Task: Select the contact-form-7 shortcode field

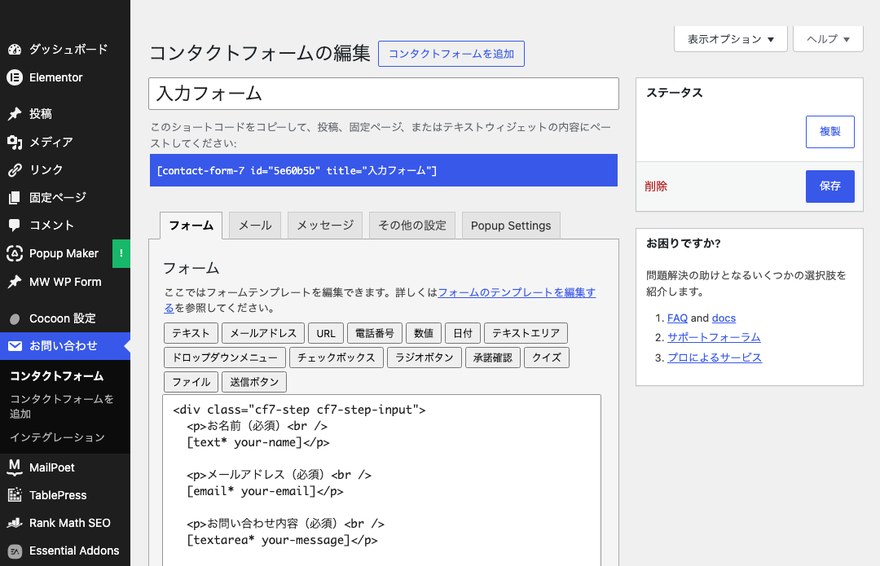Action: pos(384,171)
